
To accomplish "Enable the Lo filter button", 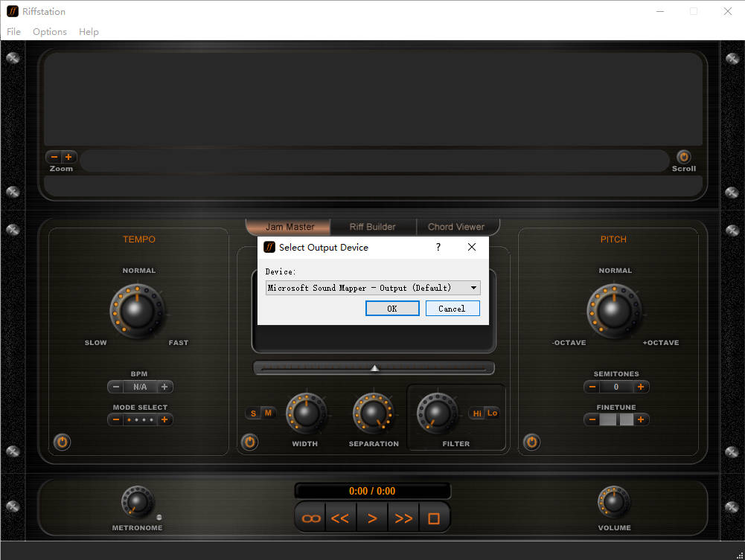I will point(492,413).
